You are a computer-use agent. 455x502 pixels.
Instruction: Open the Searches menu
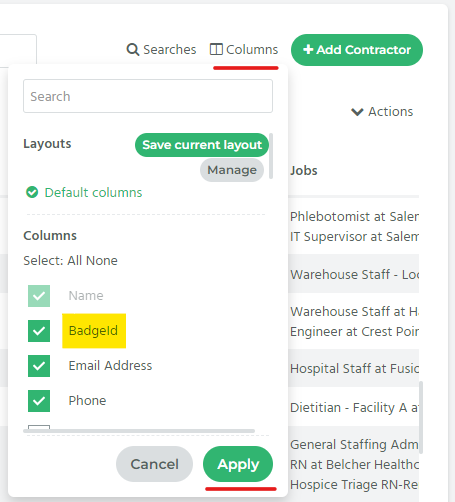(x=161, y=50)
